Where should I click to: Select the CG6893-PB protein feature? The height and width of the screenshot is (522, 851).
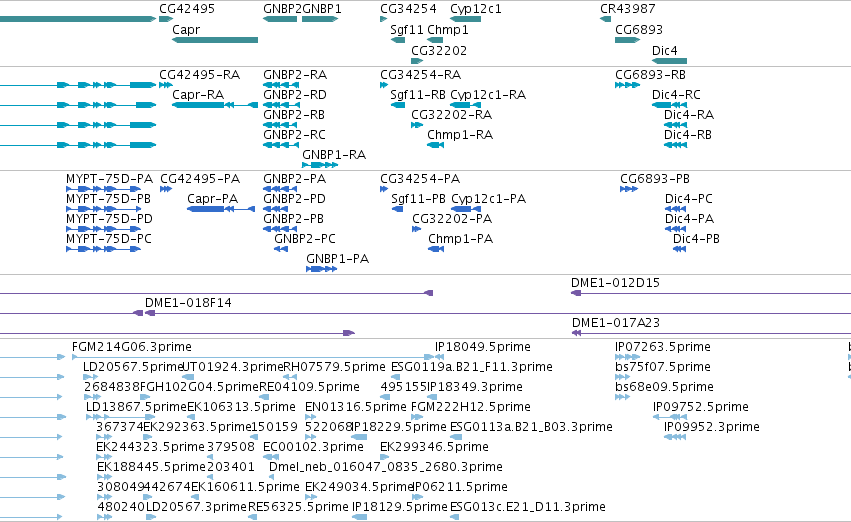(629, 189)
